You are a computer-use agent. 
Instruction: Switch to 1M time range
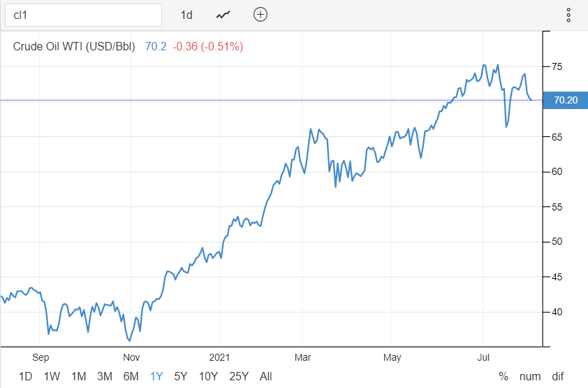(x=78, y=376)
